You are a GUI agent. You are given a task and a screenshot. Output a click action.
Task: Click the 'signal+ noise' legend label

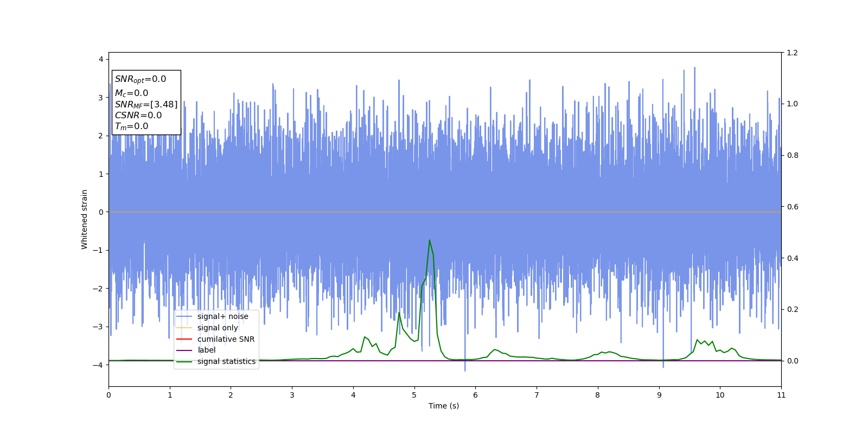(222, 316)
